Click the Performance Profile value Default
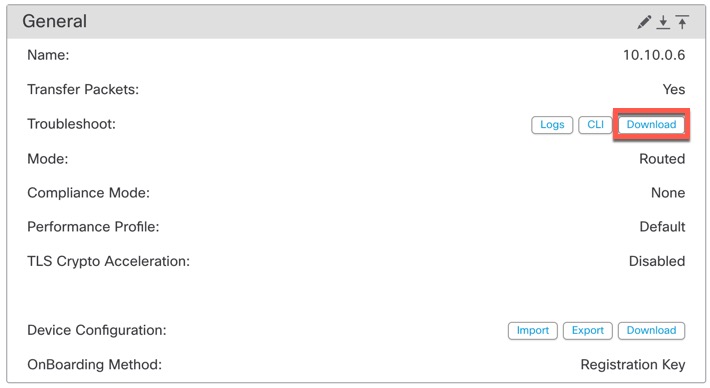 tap(662, 227)
